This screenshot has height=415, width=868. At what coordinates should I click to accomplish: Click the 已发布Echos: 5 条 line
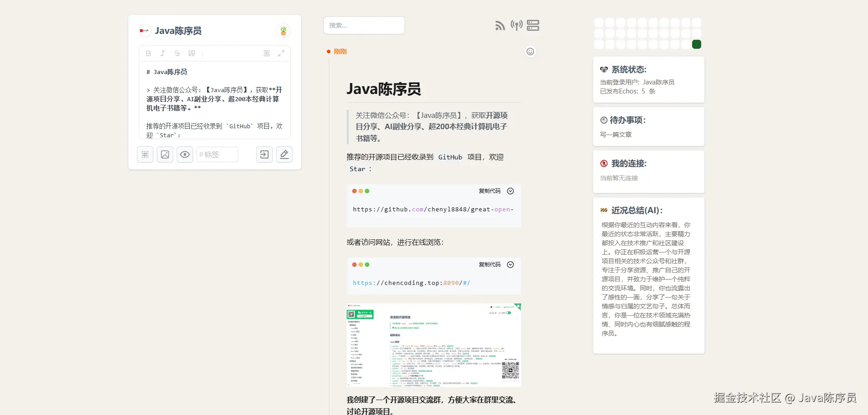click(x=627, y=91)
